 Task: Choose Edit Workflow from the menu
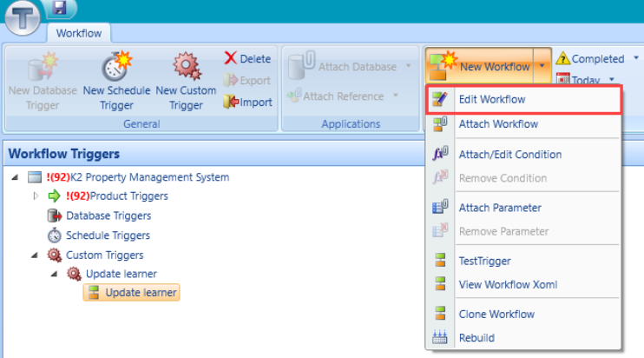coord(491,100)
